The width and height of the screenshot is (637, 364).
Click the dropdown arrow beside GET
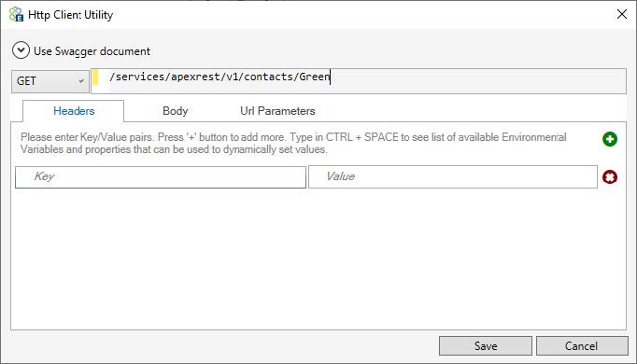click(81, 81)
